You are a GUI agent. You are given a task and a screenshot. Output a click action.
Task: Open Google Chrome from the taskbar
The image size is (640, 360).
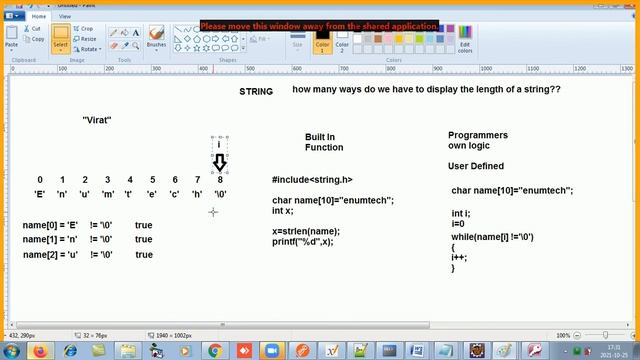pos(215,351)
